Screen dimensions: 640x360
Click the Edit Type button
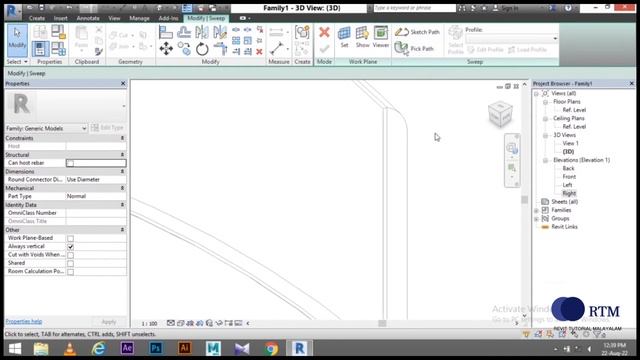107,128
